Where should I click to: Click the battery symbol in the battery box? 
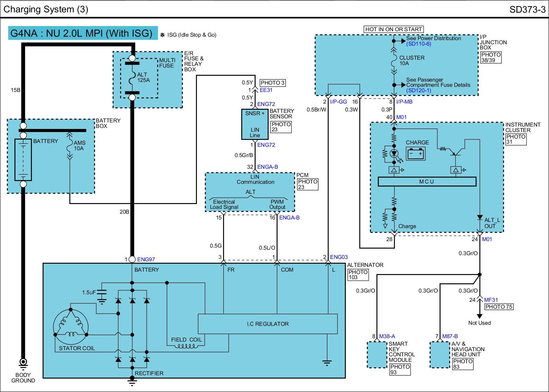[x=23, y=159]
